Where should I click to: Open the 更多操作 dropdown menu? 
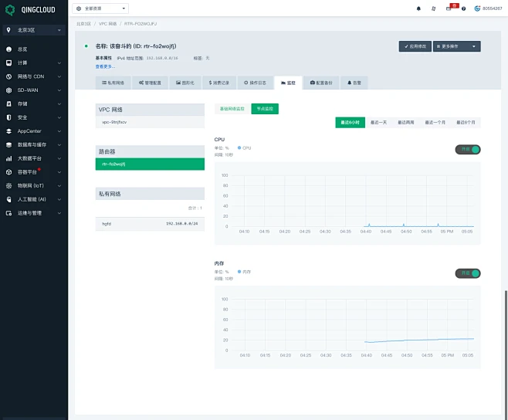pos(456,46)
